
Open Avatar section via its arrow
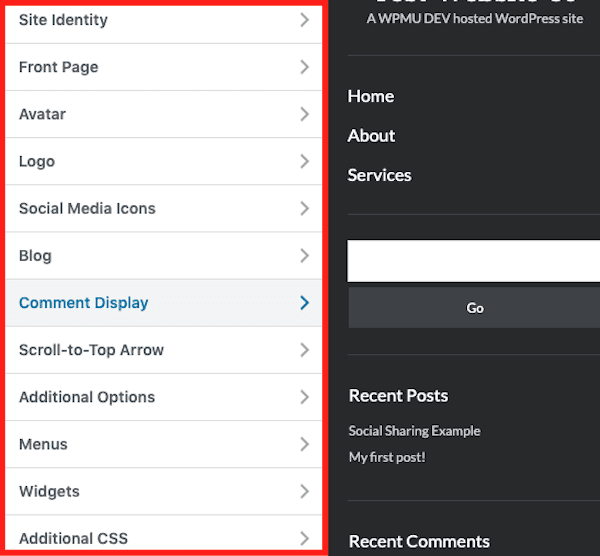coord(304,114)
